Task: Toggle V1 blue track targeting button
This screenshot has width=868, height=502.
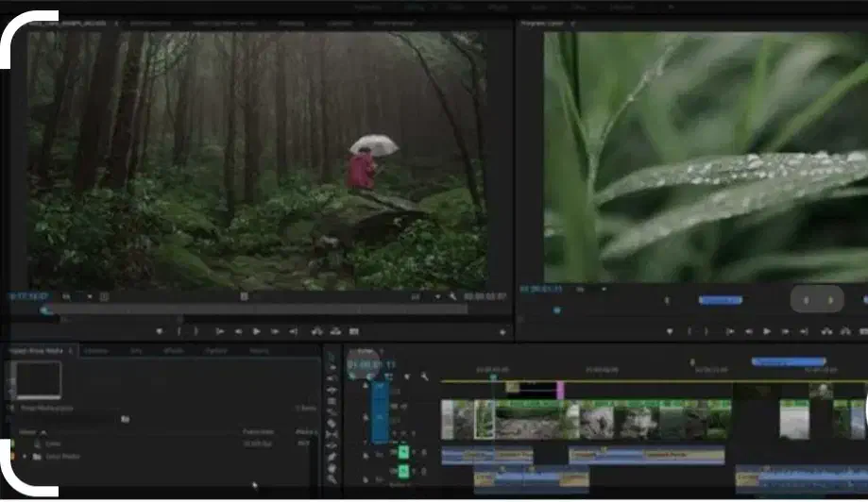Action: click(379, 415)
